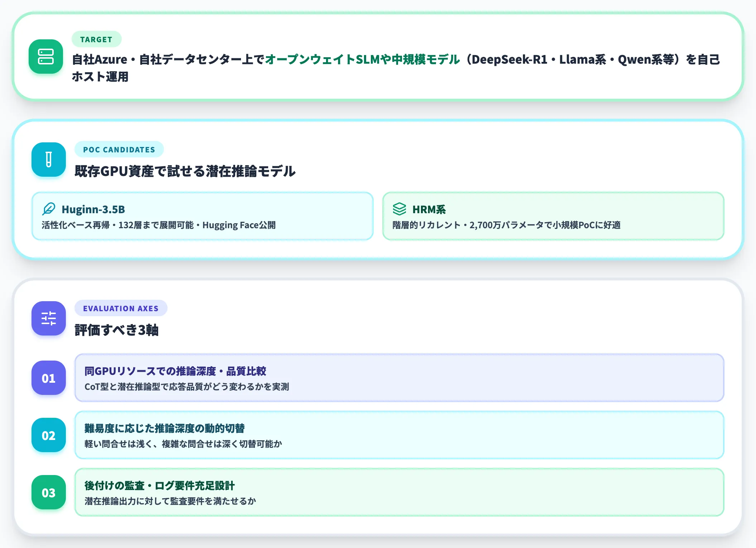756x548 pixels.
Task: Click the green 03 number badge
Action: click(x=49, y=492)
